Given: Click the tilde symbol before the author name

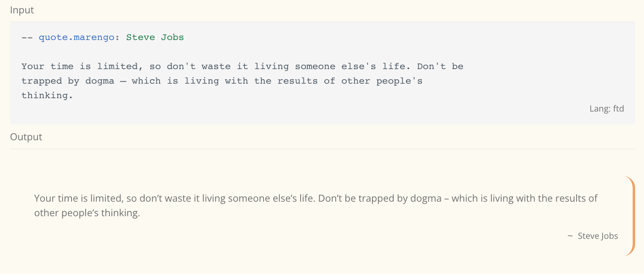Looking at the screenshot, I should [x=570, y=236].
